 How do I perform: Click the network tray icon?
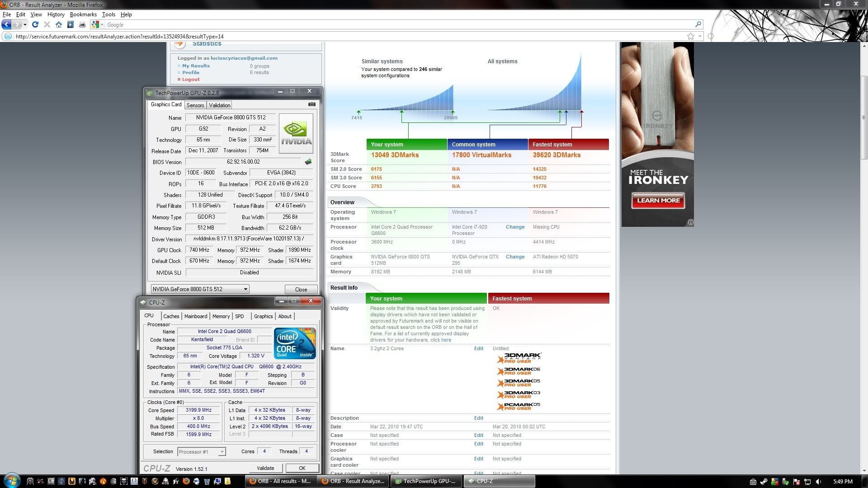click(x=807, y=482)
